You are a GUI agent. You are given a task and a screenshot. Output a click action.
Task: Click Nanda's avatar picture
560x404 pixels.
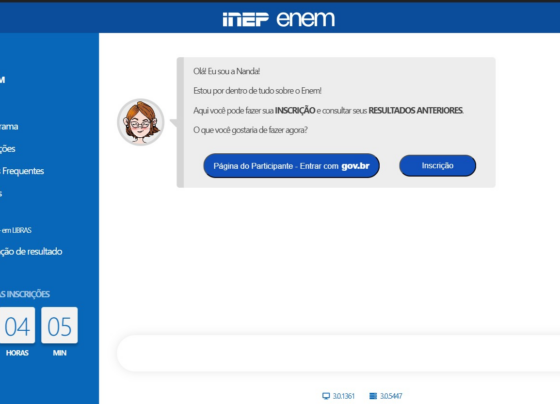pos(141,122)
